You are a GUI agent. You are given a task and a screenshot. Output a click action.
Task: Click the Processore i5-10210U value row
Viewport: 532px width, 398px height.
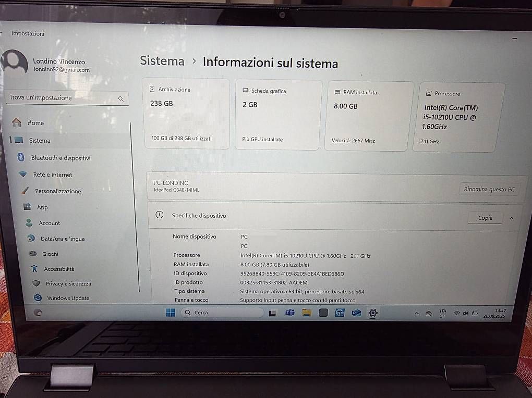tap(305, 256)
